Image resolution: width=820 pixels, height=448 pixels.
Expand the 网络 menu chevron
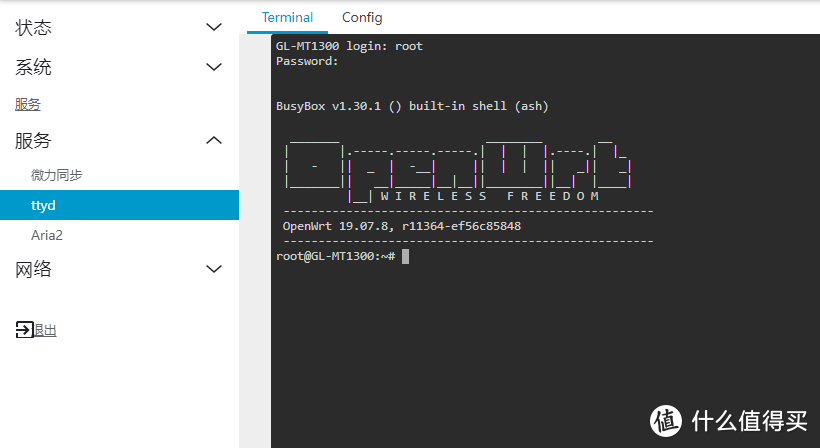click(x=213, y=269)
